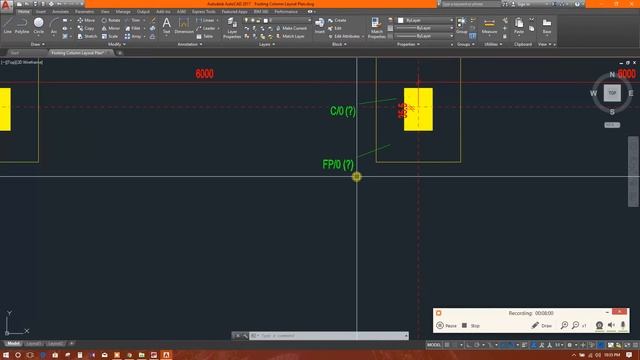Pause the screen recording
Image resolution: width=640 pixels, height=360 pixels.
pos(447,325)
